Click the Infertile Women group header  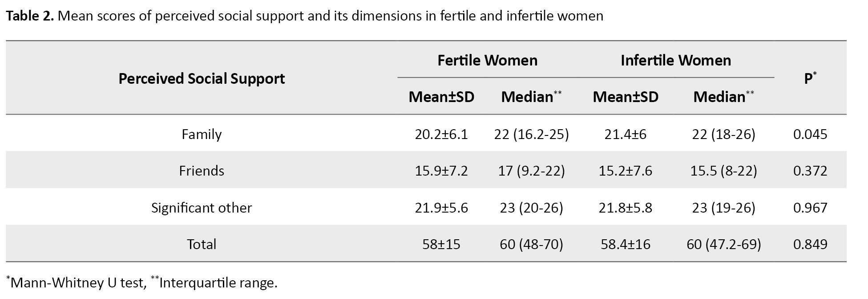[x=675, y=60]
